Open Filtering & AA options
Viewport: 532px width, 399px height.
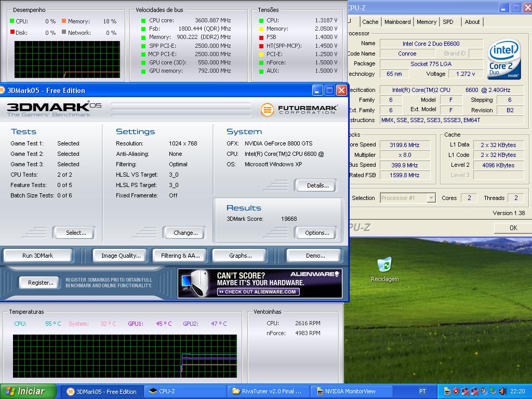[x=180, y=256]
